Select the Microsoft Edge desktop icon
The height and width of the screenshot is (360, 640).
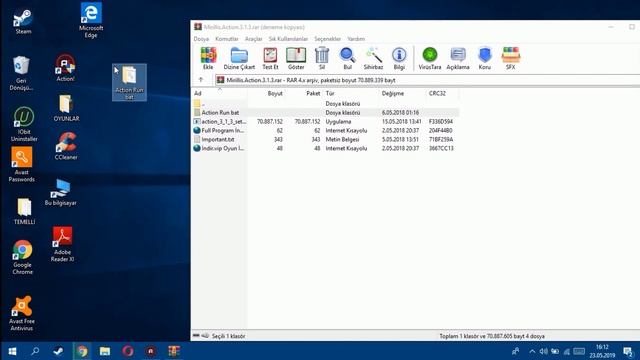91,20
